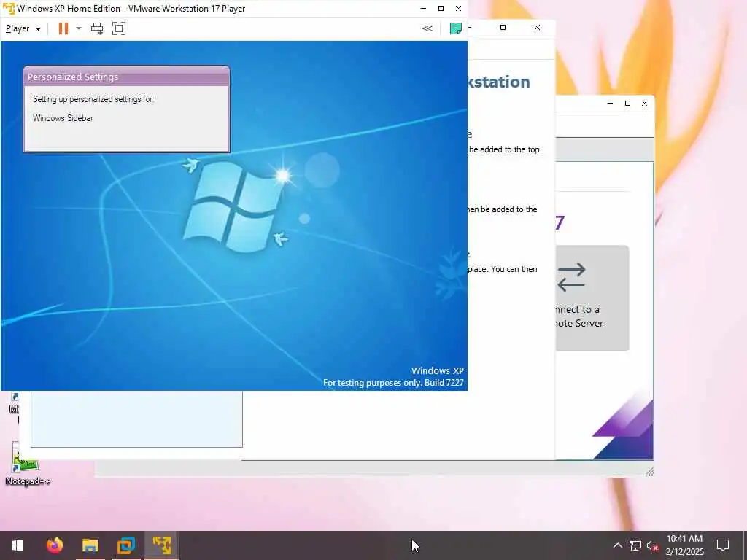
Task: Maximize the middle Workstation window behind Player
Action: (x=503, y=28)
